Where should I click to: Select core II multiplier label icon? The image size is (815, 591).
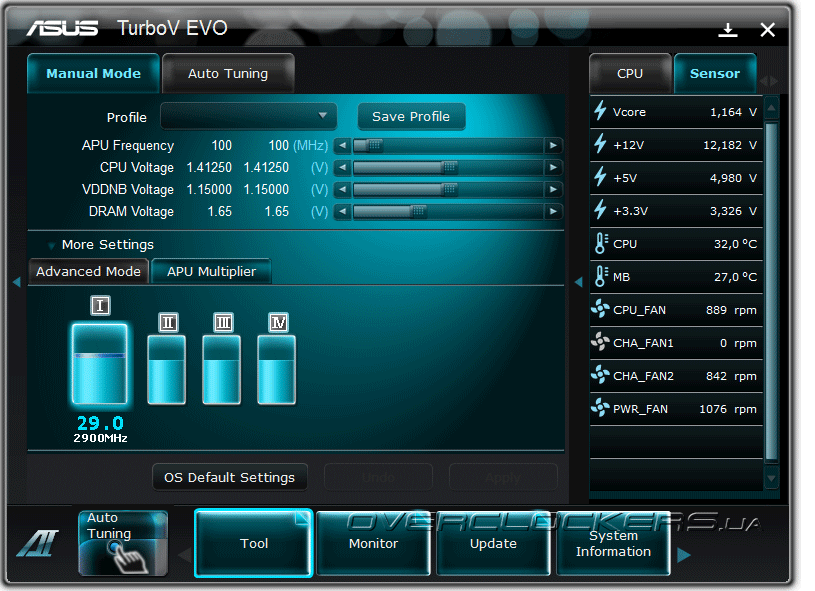[x=168, y=323]
